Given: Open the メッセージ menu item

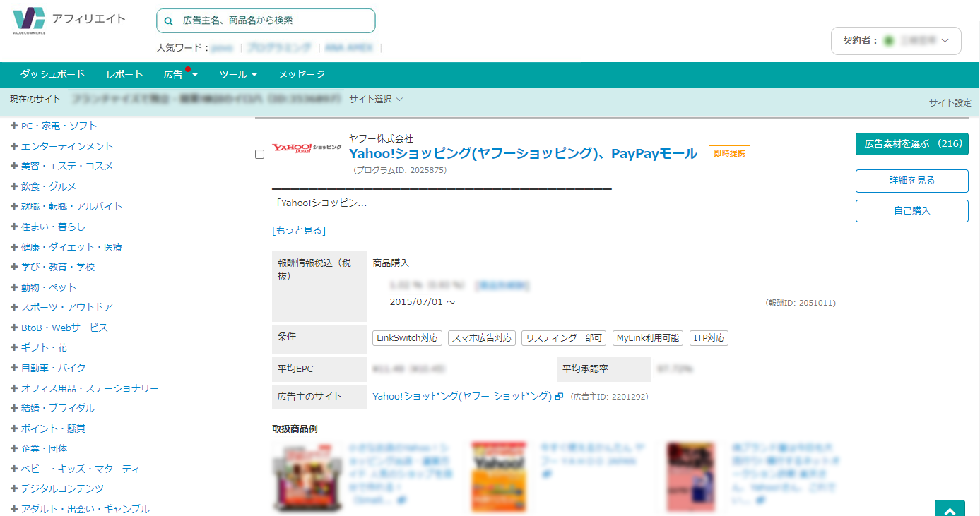Looking at the screenshot, I should click(x=301, y=74).
